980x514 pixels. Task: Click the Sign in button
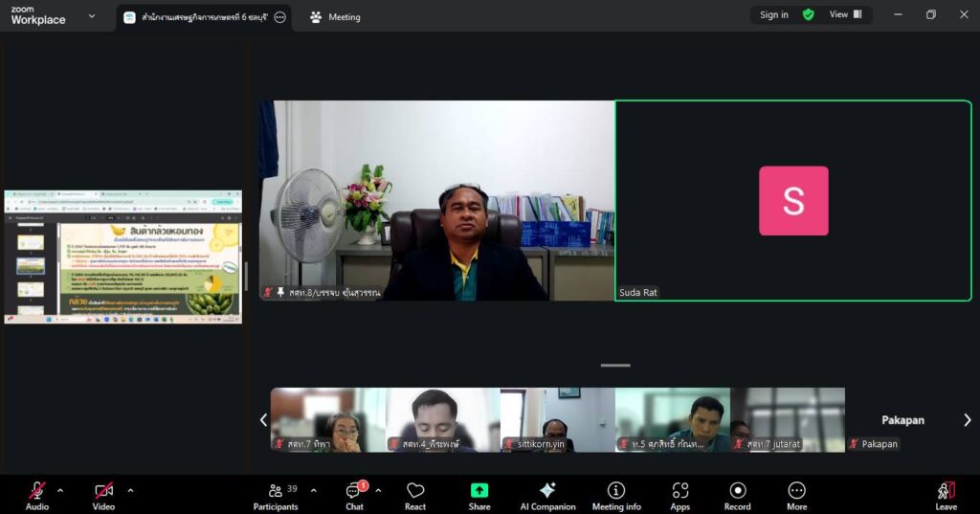[x=774, y=14]
